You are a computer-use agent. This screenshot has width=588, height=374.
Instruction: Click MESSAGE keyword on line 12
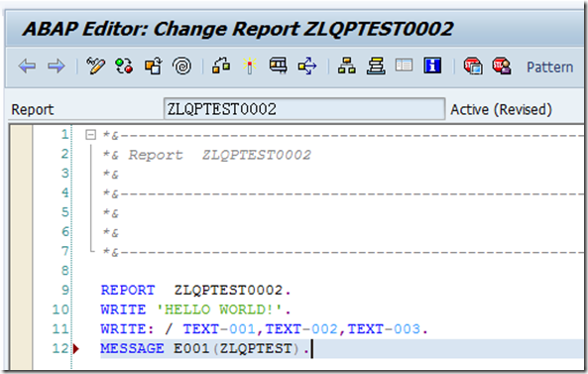coord(132,348)
